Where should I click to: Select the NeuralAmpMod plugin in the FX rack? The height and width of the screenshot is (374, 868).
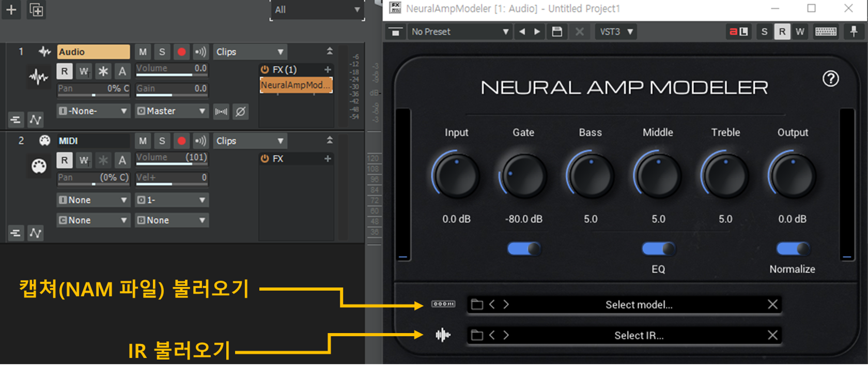[296, 85]
